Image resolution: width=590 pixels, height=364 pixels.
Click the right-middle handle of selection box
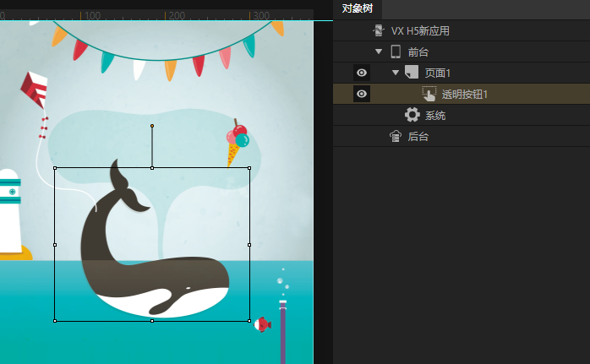tap(249, 245)
